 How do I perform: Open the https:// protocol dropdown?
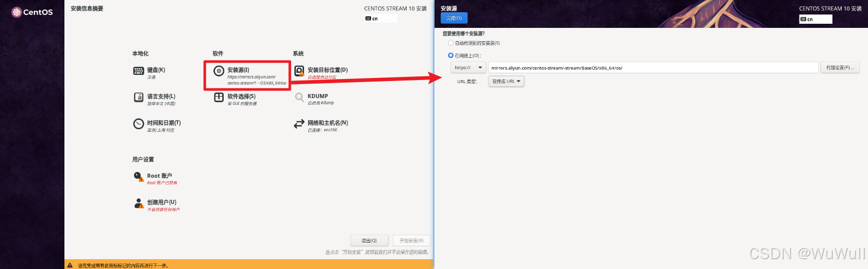[468, 68]
